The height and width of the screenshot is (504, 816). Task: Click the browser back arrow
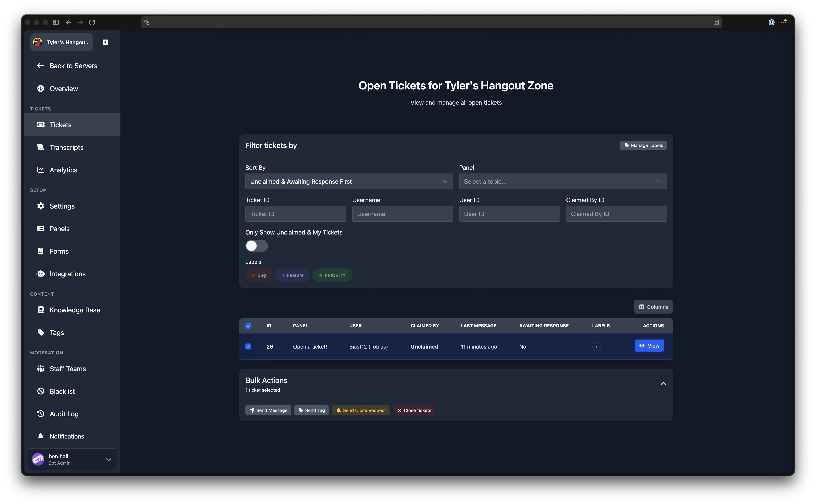69,22
